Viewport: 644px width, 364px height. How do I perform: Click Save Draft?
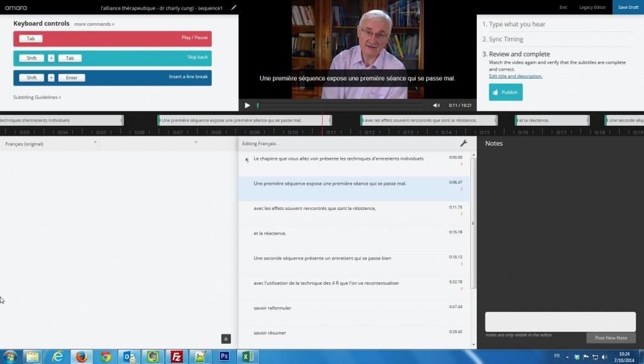click(x=628, y=8)
